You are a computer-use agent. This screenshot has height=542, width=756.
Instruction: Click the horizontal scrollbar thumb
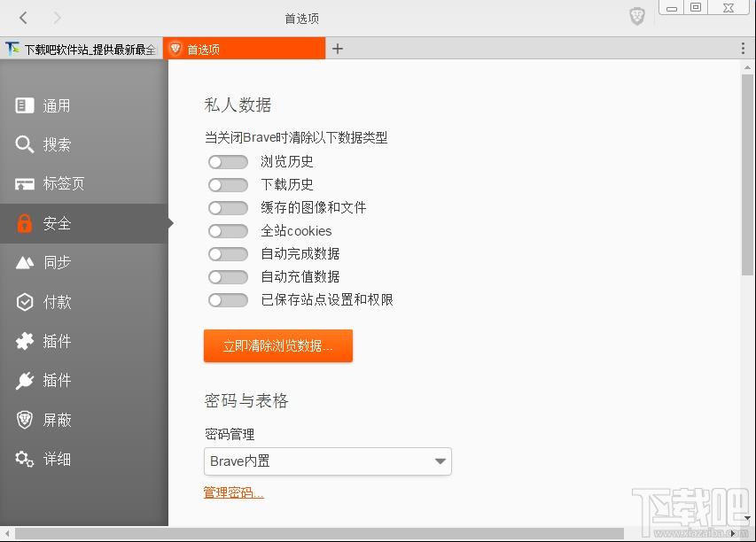coord(319,533)
